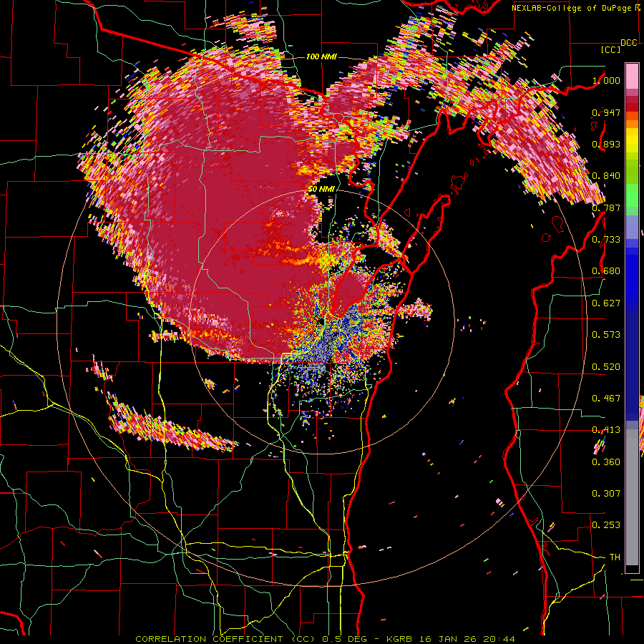Viewport: 644px width, 644px height.
Task: Click the 0.573 legend value
Action: (x=606, y=335)
